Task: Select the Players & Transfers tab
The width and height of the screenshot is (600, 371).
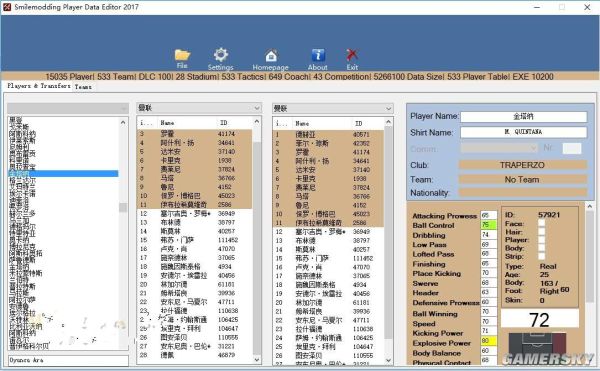Action: point(38,86)
